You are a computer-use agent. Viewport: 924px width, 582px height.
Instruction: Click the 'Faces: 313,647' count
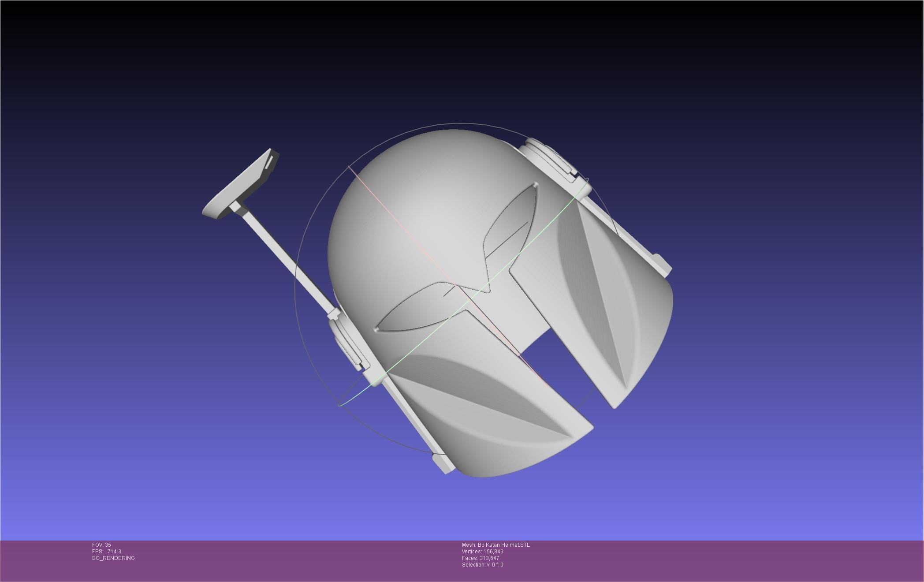coord(481,558)
